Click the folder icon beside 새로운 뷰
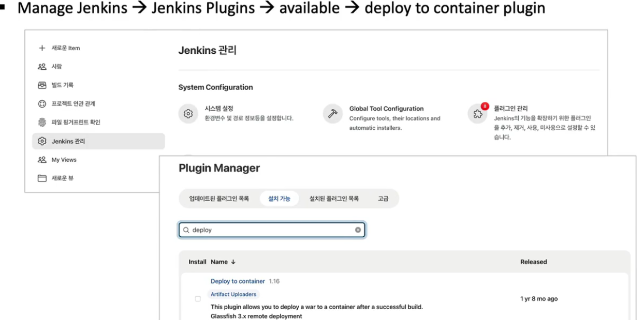 (42, 178)
